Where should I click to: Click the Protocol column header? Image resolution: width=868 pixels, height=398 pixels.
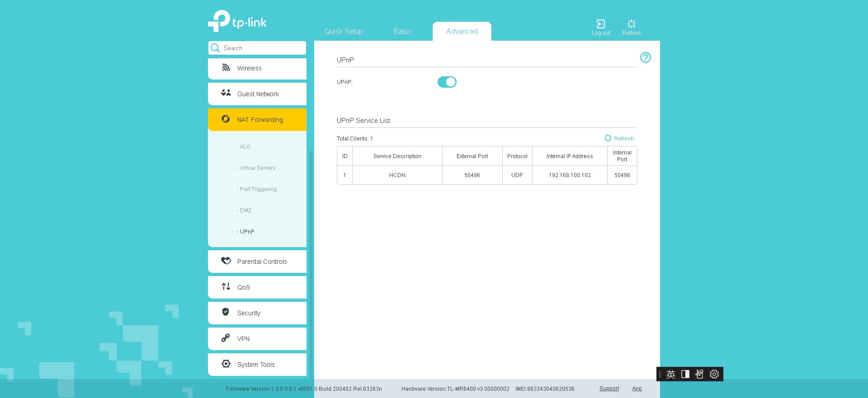517,156
